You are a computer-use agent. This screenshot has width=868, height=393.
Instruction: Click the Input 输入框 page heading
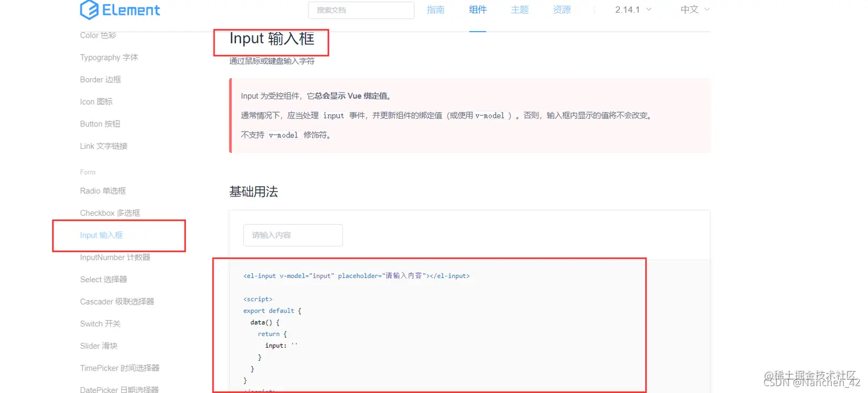click(272, 38)
